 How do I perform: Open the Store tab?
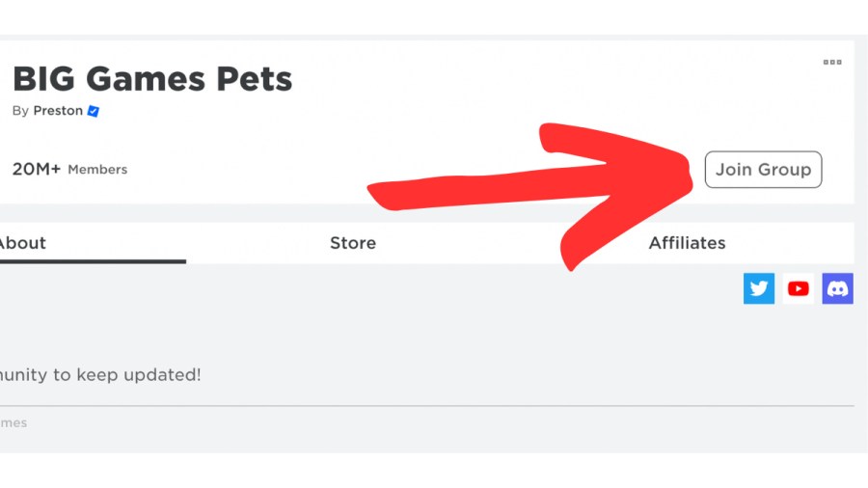coord(353,243)
